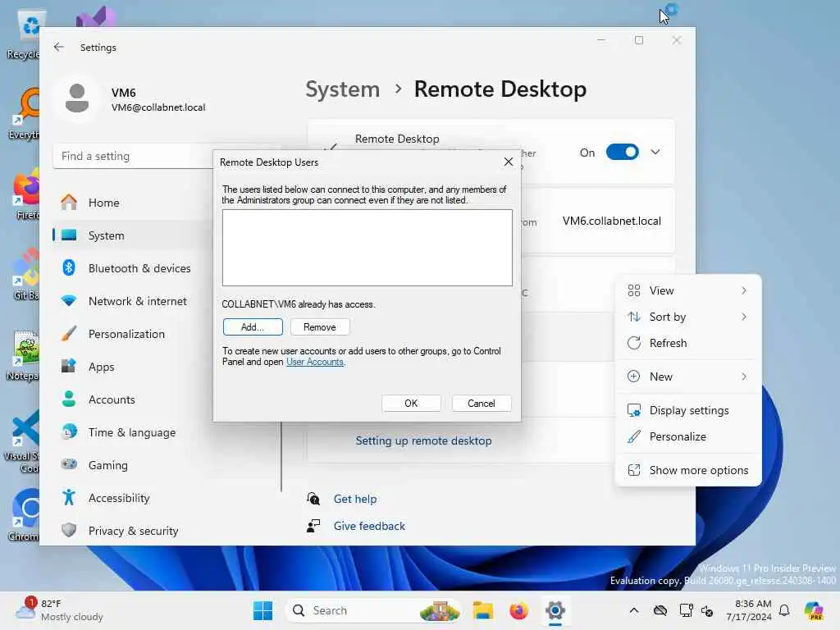Viewport: 840px width, 630px height.
Task: Click the network display tray icon
Action: click(686, 610)
